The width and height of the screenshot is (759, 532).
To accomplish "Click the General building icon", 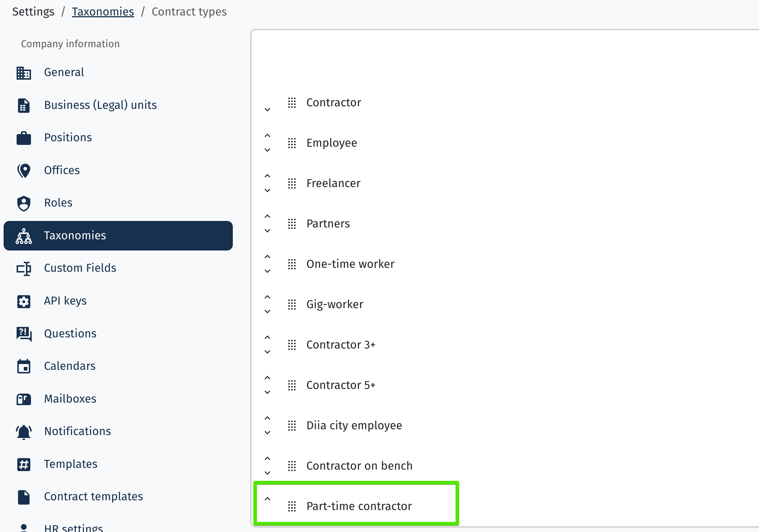I will [24, 73].
